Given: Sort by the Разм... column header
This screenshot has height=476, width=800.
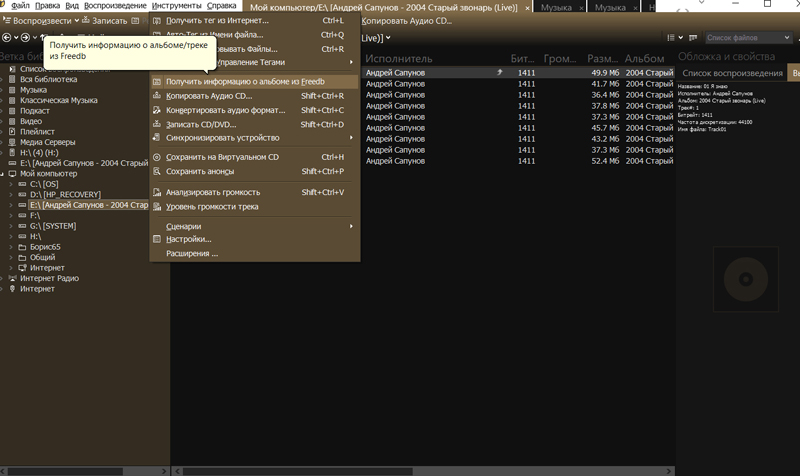Looking at the screenshot, I should point(602,59).
